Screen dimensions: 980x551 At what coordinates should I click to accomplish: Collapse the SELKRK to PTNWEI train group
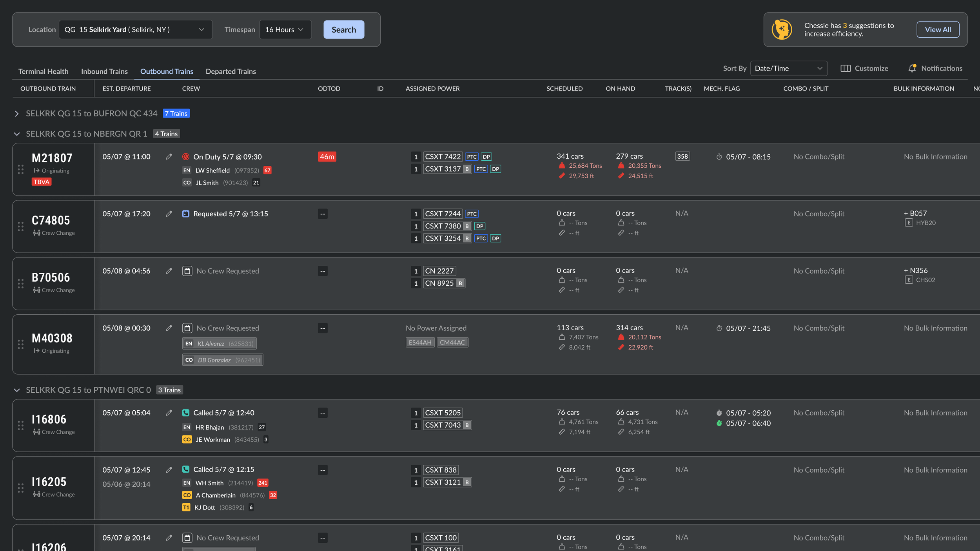tap(17, 390)
